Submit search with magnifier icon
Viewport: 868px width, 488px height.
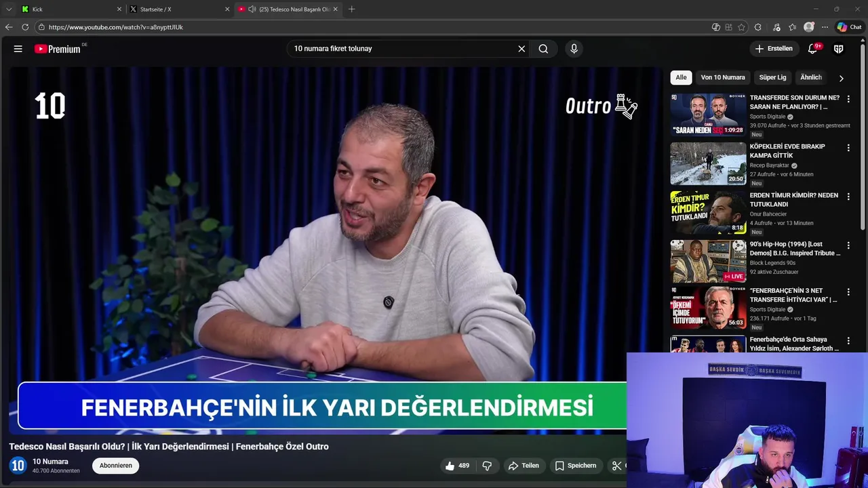(x=543, y=49)
